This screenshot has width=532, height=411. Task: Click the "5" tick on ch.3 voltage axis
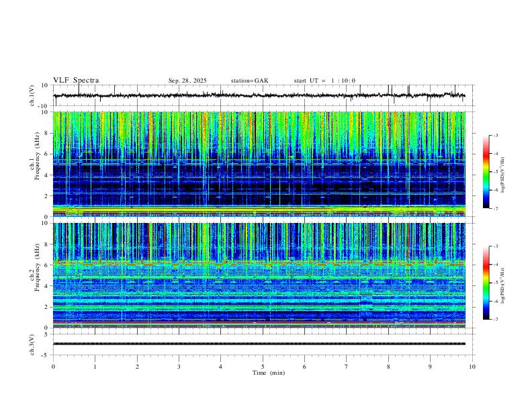click(46, 334)
